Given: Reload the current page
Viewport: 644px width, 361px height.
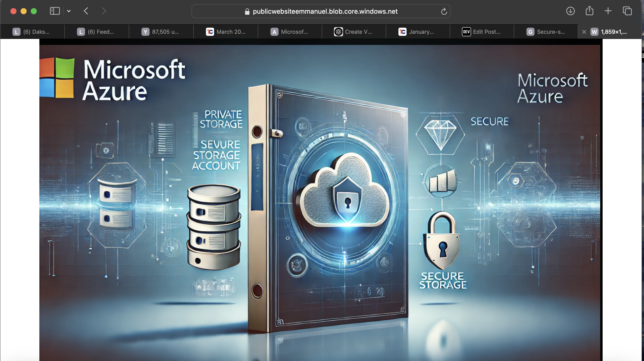Looking at the screenshot, I should click(444, 11).
